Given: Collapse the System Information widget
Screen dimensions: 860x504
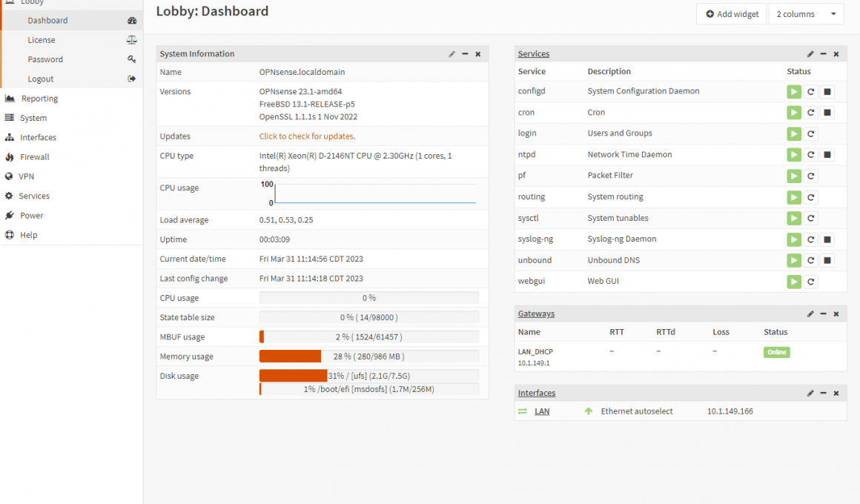Looking at the screenshot, I should [465, 54].
